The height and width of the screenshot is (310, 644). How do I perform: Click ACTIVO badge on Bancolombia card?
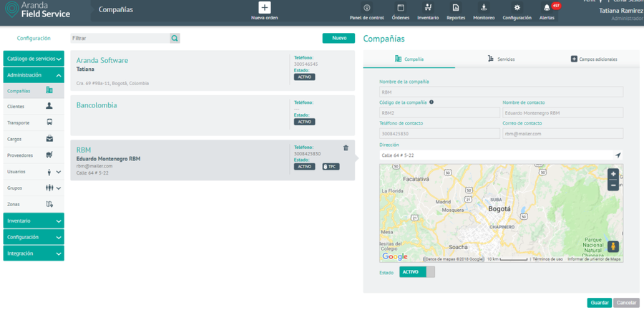[x=304, y=122]
